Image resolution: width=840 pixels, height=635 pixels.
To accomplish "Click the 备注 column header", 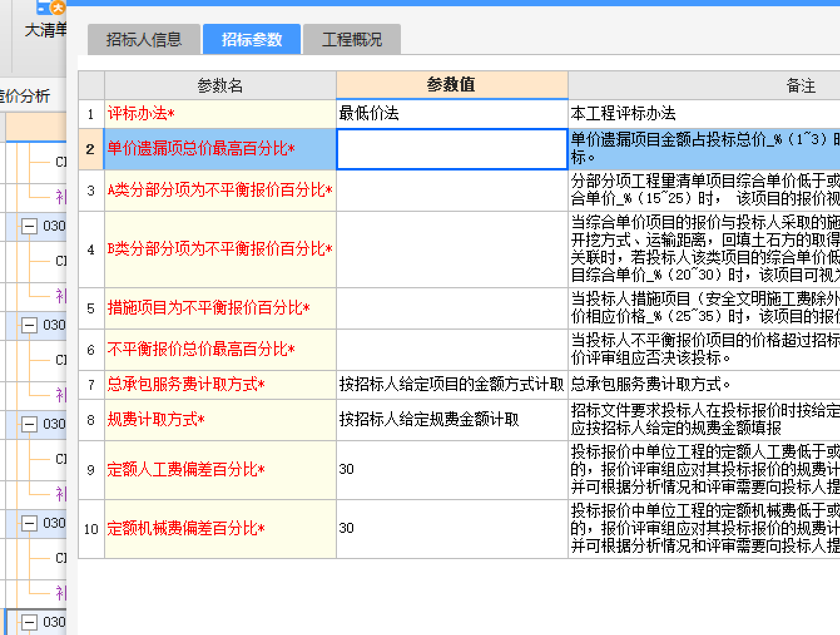I will 704,85.
